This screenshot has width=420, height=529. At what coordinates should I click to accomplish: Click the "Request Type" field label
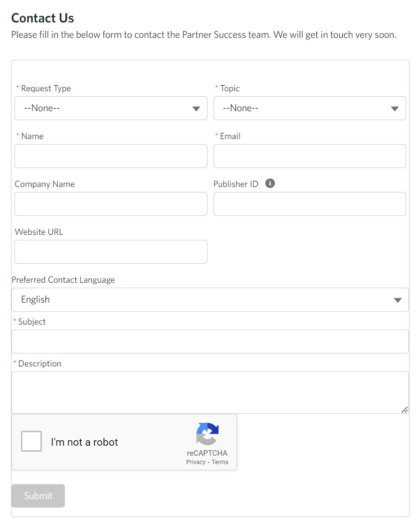(x=46, y=88)
